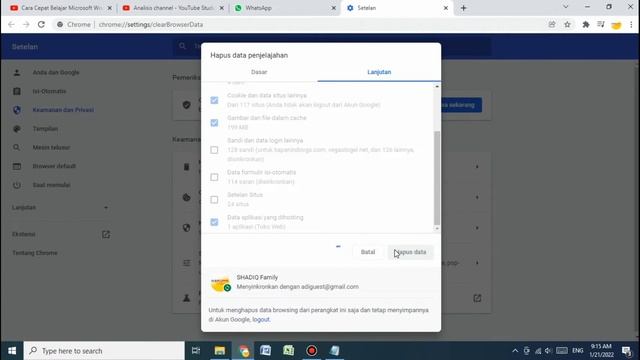The height and width of the screenshot is (360, 640).
Task: Open Excel from the taskbar
Action: [289, 351]
